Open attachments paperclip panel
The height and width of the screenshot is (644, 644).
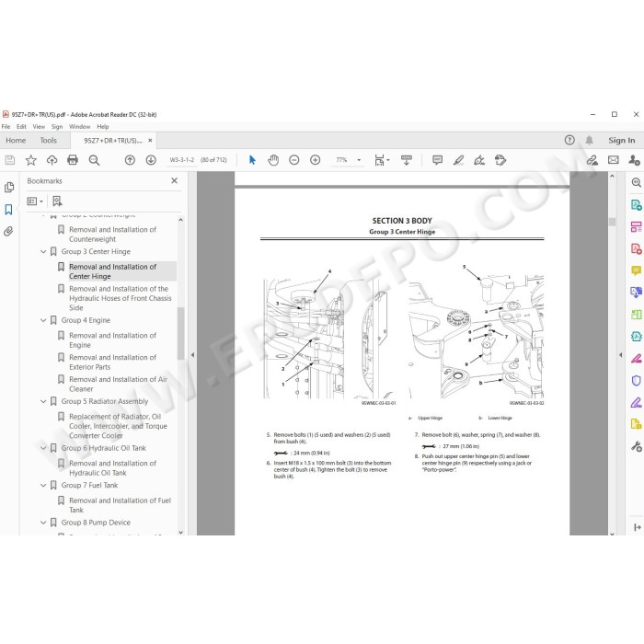8,231
